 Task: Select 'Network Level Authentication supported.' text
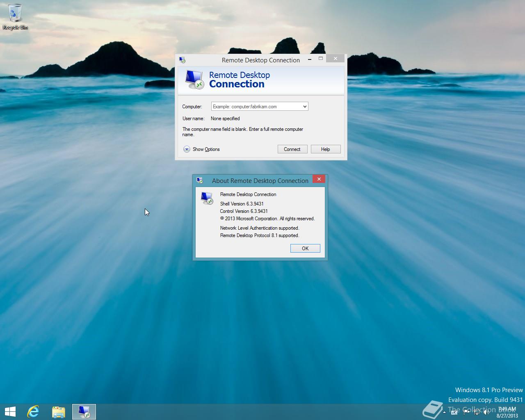point(260,228)
